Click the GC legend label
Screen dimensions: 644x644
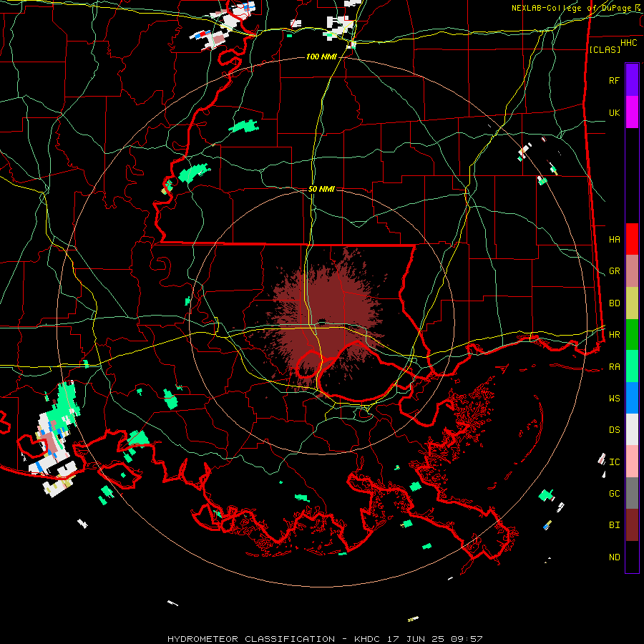pyautogui.click(x=614, y=494)
